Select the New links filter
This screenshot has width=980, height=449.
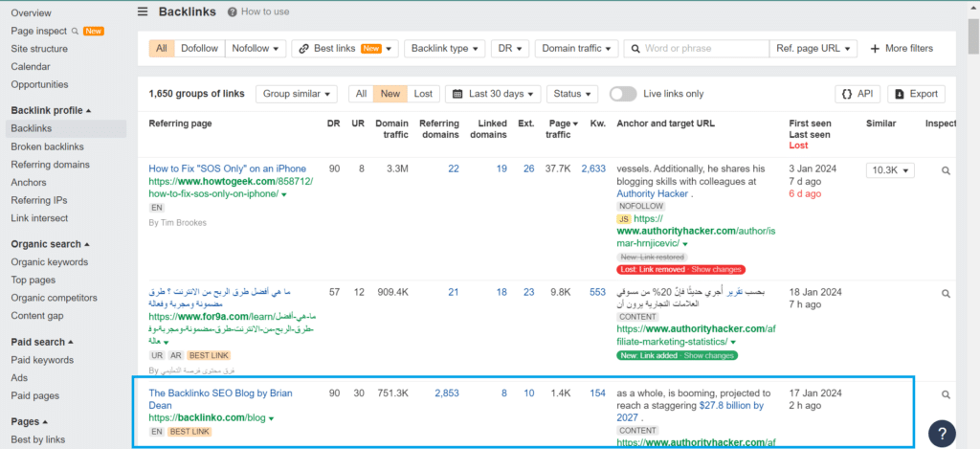pyautogui.click(x=390, y=94)
